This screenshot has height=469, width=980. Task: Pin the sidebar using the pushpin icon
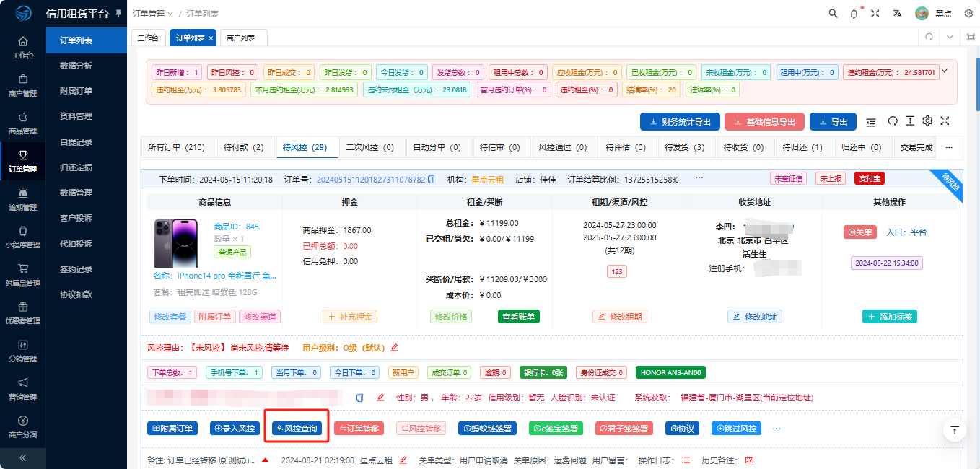pos(119,14)
